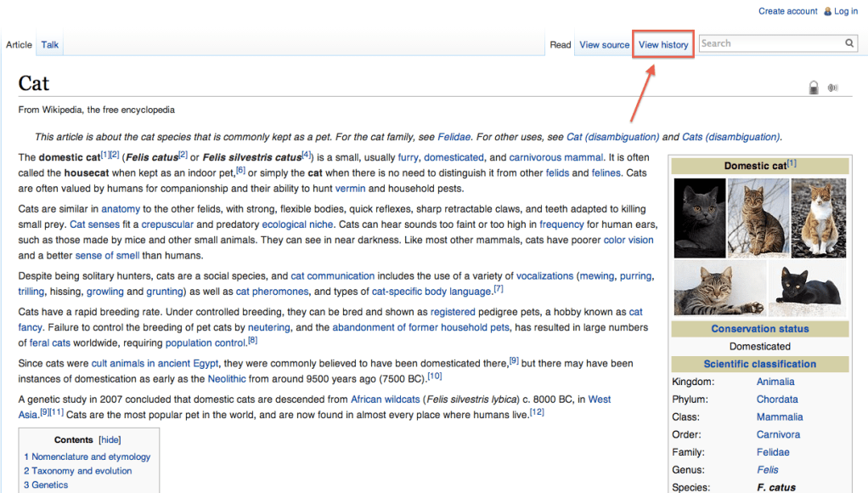Image resolution: width=868 pixels, height=493 pixels.
Task: Follow the Neolithic link
Action: (227, 379)
